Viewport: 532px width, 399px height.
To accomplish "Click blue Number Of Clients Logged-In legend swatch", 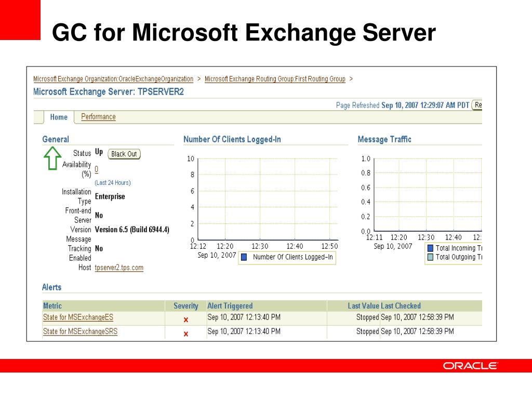I will (244, 258).
